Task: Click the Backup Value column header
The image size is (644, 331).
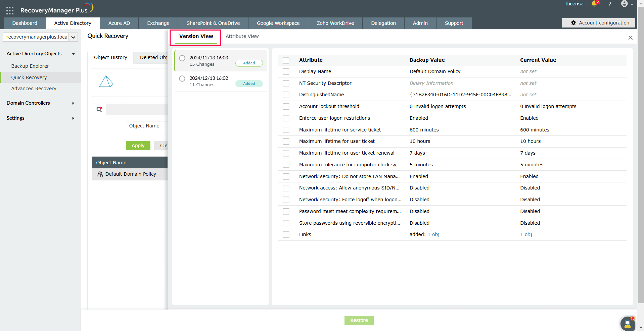Action: pyautogui.click(x=427, y=60)
